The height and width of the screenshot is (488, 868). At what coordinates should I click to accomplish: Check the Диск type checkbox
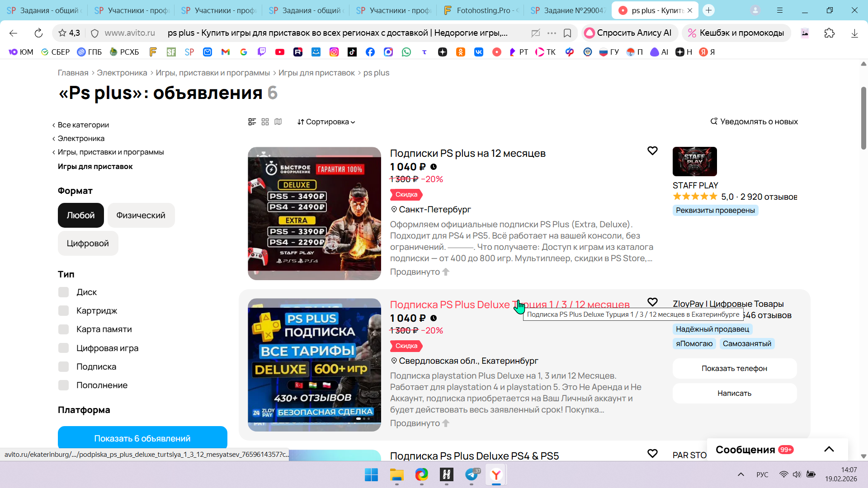point(64,292)
